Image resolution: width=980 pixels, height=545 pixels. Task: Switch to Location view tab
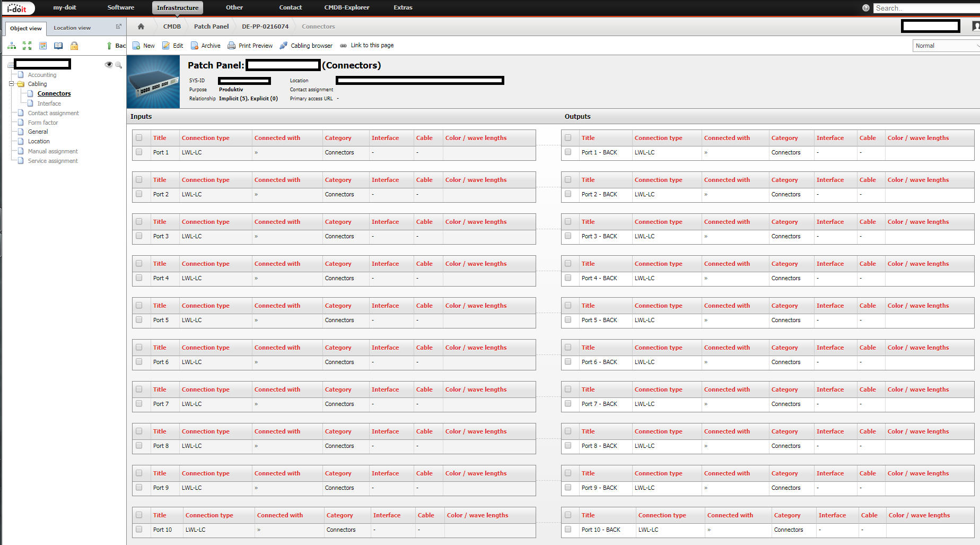pyautogui.click(x=72, y=28)
